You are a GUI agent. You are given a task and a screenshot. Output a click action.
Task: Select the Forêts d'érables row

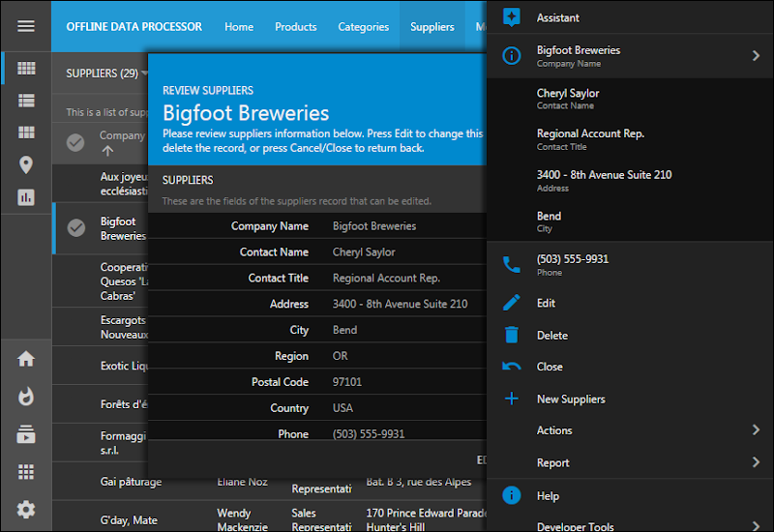(101, 404)
